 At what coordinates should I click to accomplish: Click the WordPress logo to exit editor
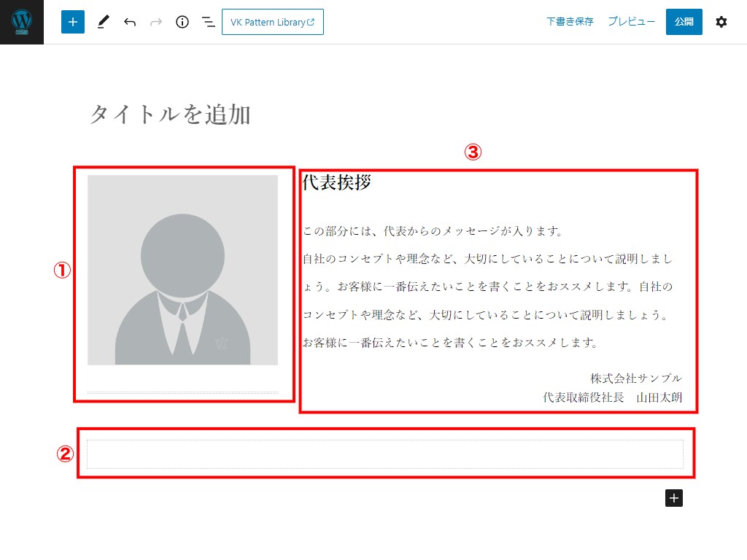(22, 22)
